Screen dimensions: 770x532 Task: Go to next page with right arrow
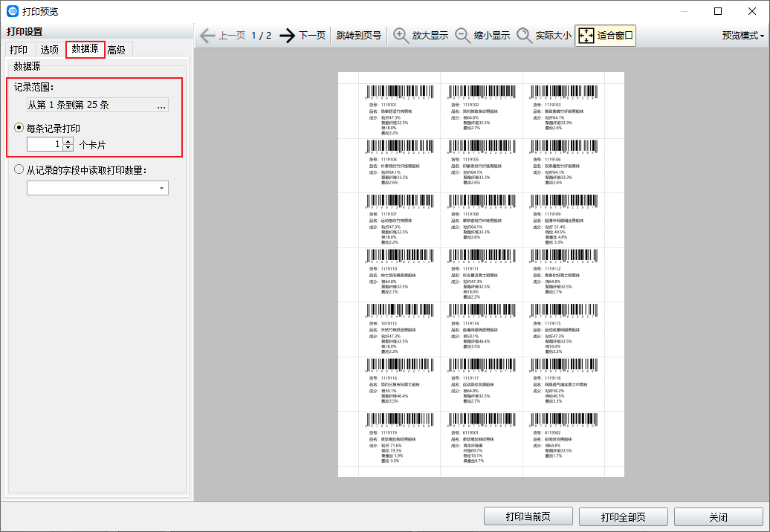[288, 36]
